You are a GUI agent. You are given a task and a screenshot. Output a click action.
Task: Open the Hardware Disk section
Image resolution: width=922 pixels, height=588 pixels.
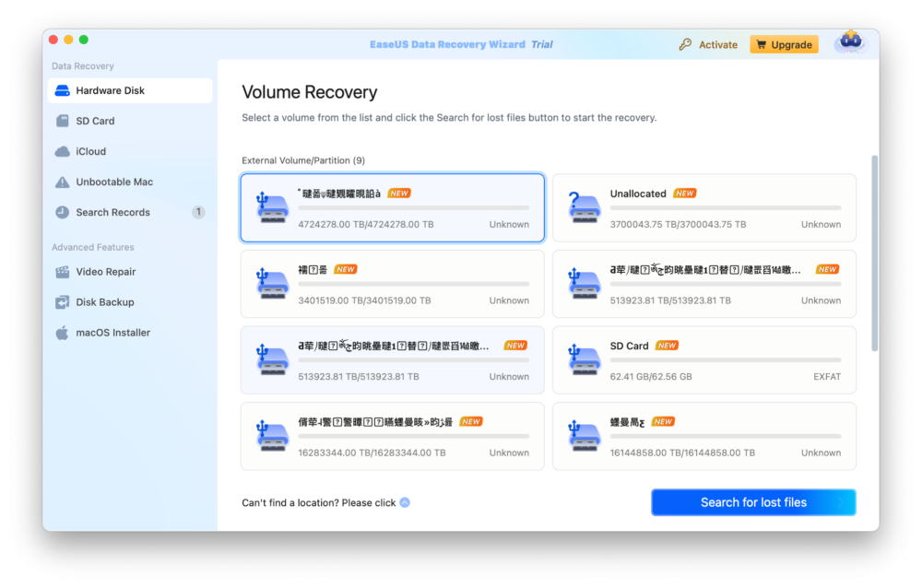point(130,90)
